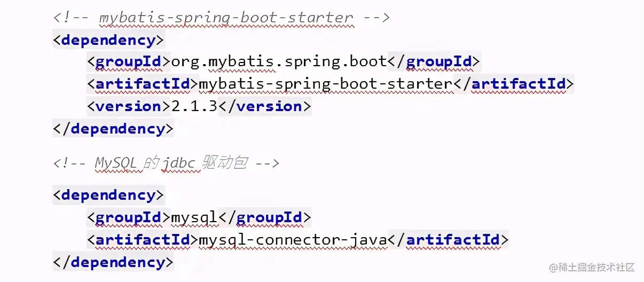Click the opening <version> tag
Screen dimensions: 644x282
point(129,106)
